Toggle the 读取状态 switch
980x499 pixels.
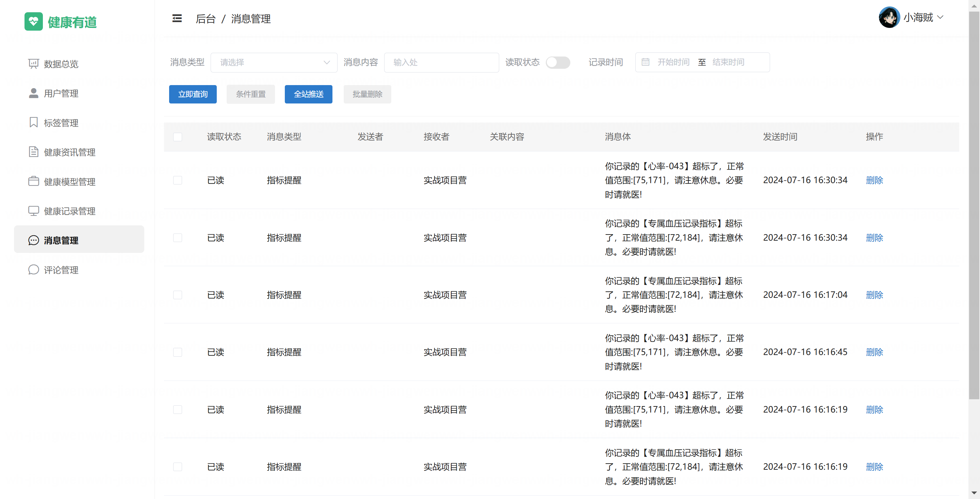tap(557, 62)
